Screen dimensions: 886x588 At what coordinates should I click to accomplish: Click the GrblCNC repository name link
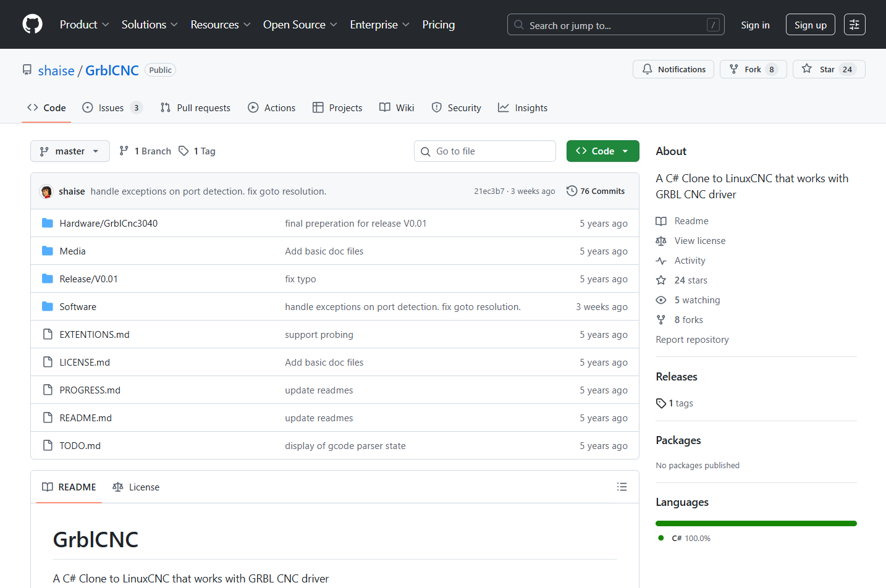point(112,70)
